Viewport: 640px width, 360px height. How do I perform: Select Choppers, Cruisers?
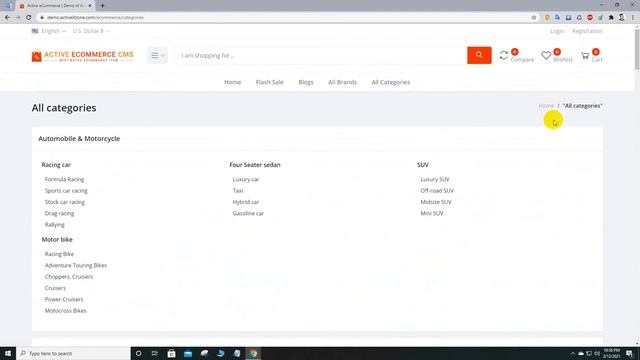[69, 277]
